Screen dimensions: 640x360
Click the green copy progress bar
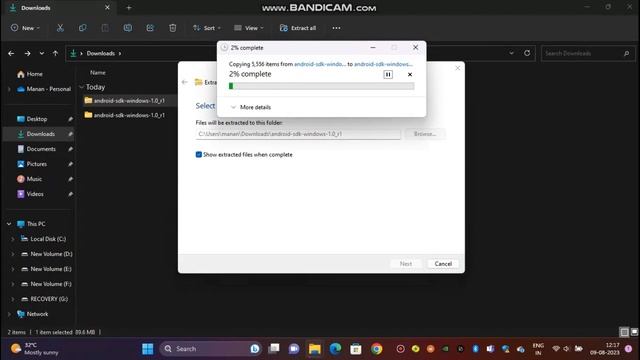322,86
